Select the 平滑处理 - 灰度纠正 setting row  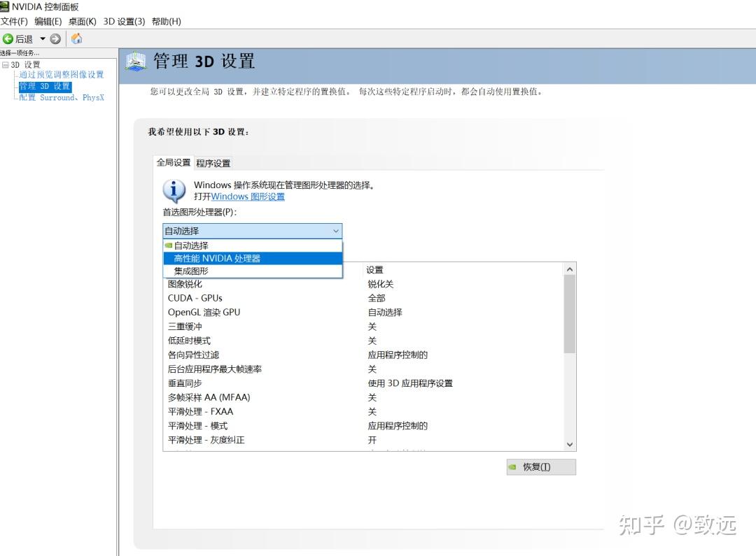[x=363, y=440]
